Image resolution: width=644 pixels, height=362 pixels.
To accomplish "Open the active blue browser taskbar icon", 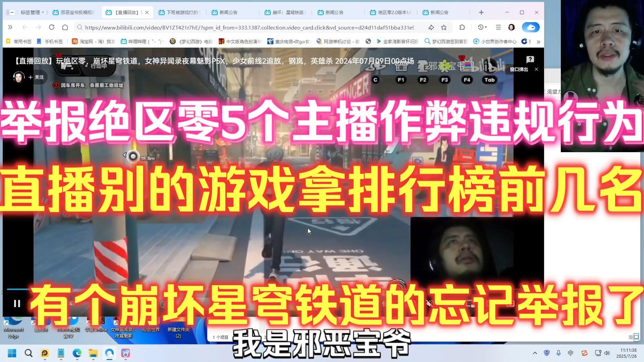I will (x=109, y=353).
